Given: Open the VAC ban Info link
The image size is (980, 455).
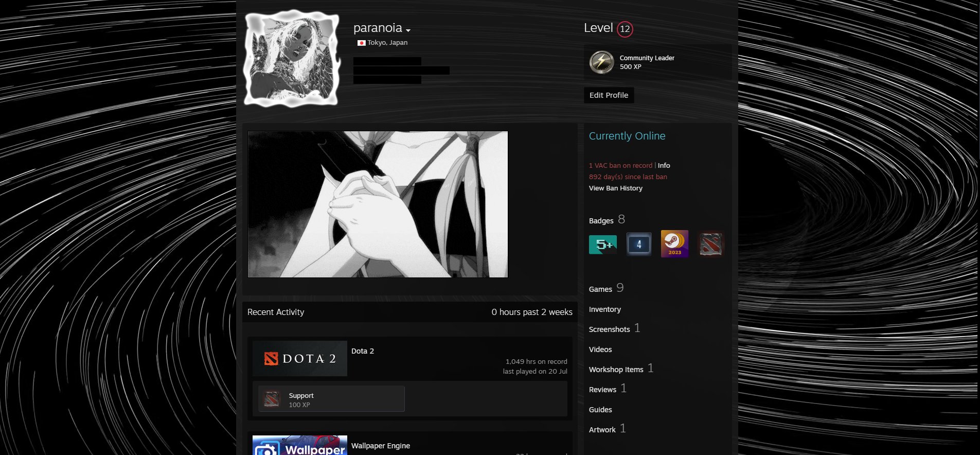Looking at the screenshot, I should coord(664,165).
